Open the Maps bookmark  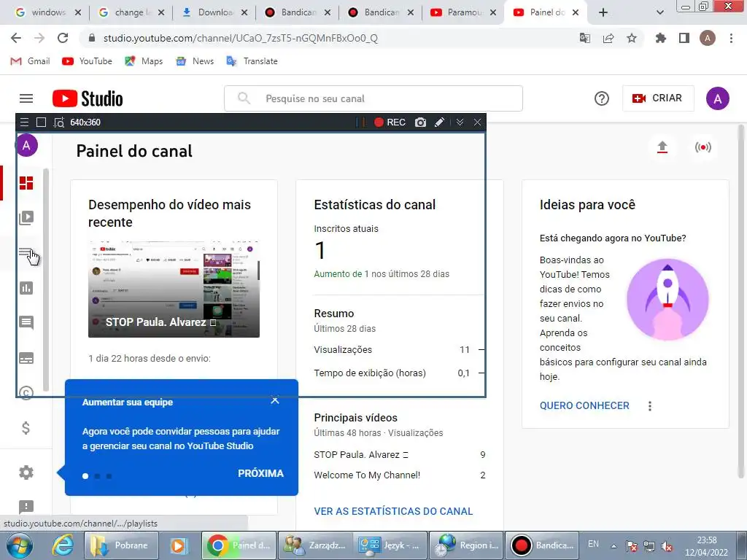(x=144, y=61)
